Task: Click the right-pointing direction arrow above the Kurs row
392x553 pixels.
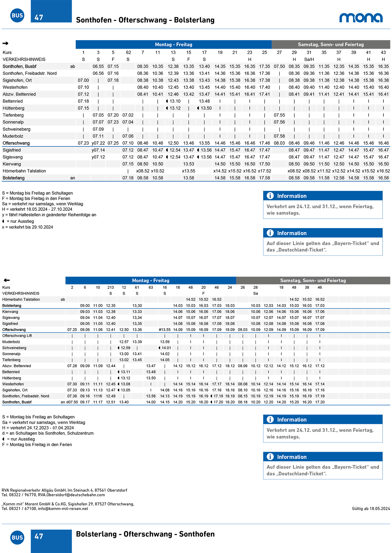Action: click(5, 44)
